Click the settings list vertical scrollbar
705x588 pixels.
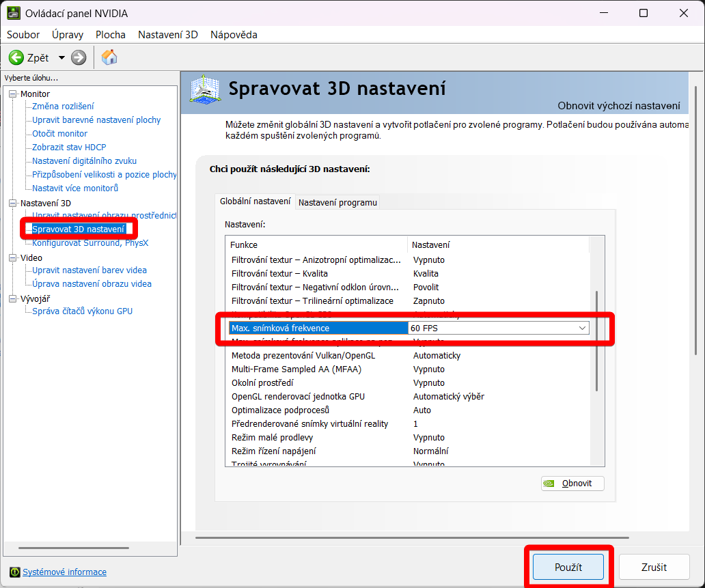coord(596,341)
